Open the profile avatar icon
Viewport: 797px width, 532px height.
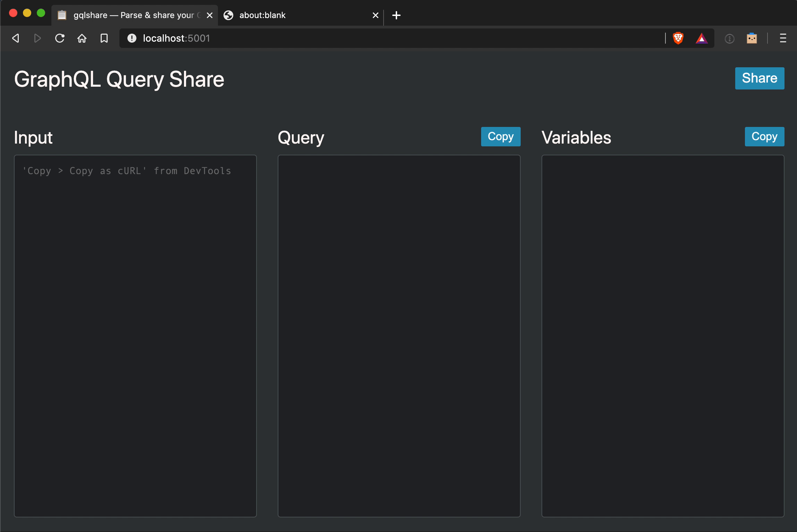click(752, 38)
